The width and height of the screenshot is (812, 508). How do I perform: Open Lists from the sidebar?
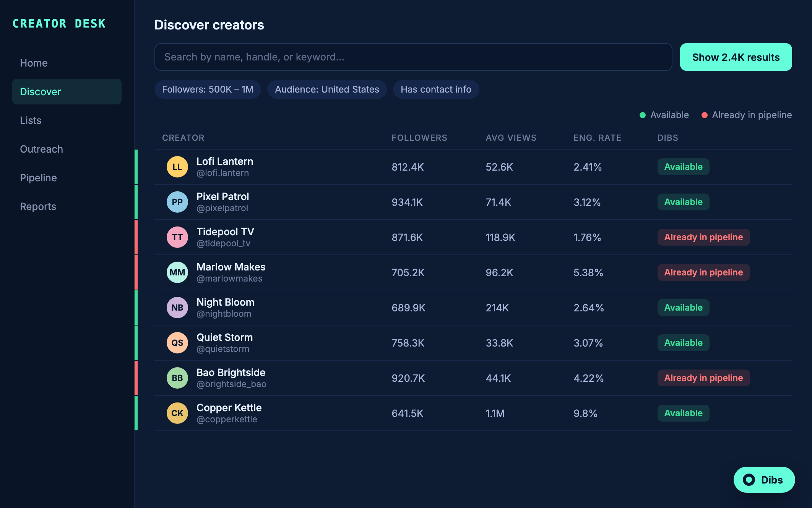[x=67, y=120]
